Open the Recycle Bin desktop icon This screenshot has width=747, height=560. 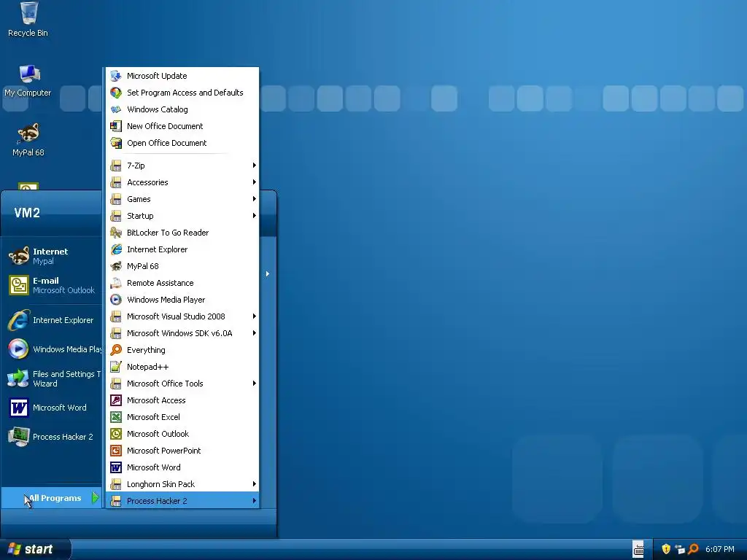28,19
